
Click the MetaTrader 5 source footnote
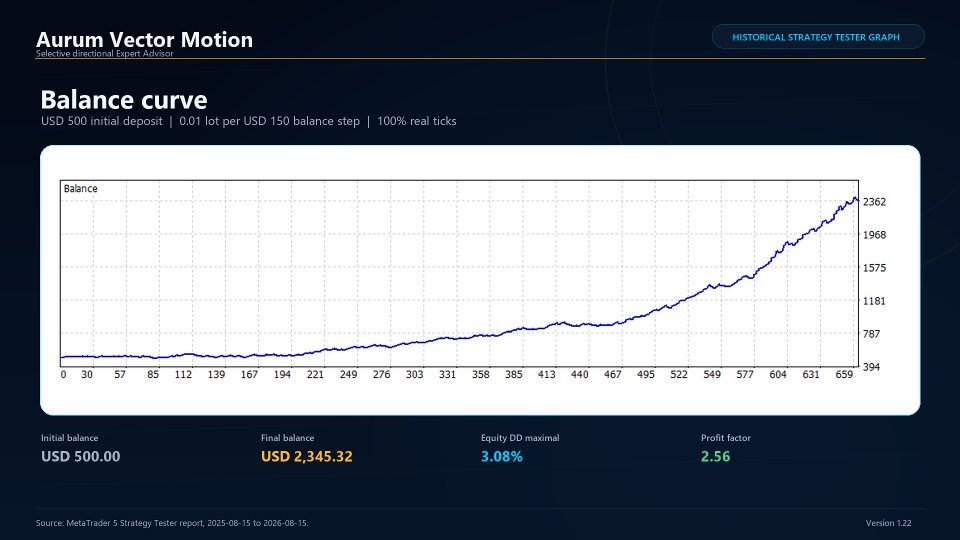[x=172, y=523]
